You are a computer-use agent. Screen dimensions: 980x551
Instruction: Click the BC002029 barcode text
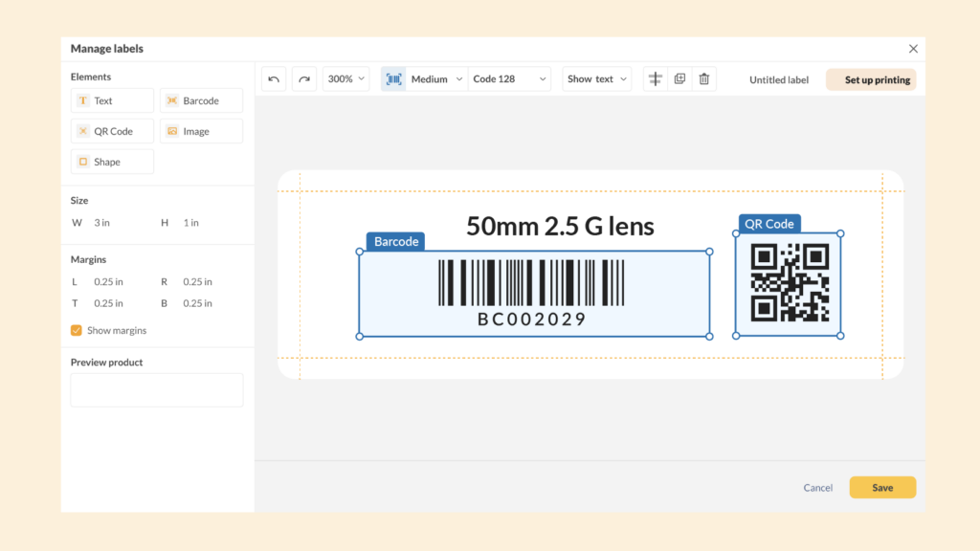[x=532, y=320]
